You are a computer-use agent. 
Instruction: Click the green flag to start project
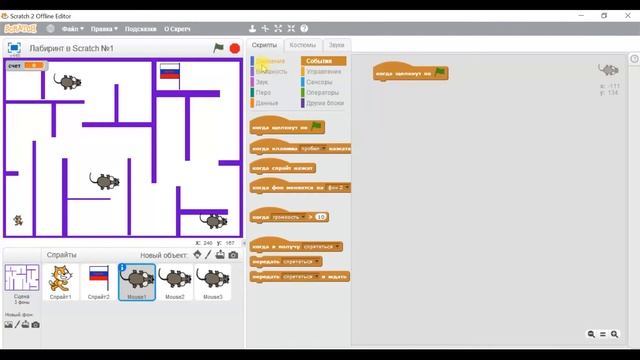coord(218,48)
